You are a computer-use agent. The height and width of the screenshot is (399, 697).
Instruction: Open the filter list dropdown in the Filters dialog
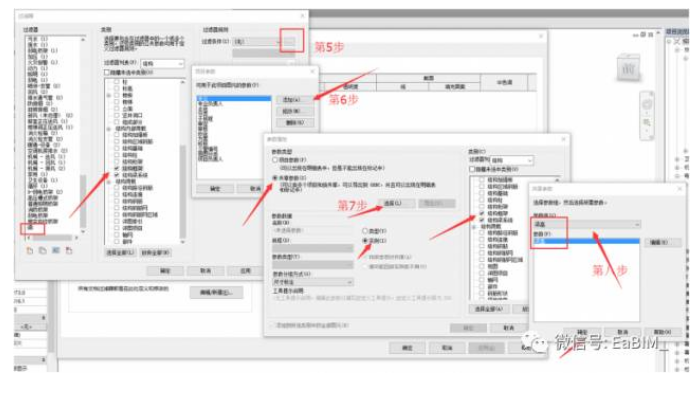(x=163, y=64)
